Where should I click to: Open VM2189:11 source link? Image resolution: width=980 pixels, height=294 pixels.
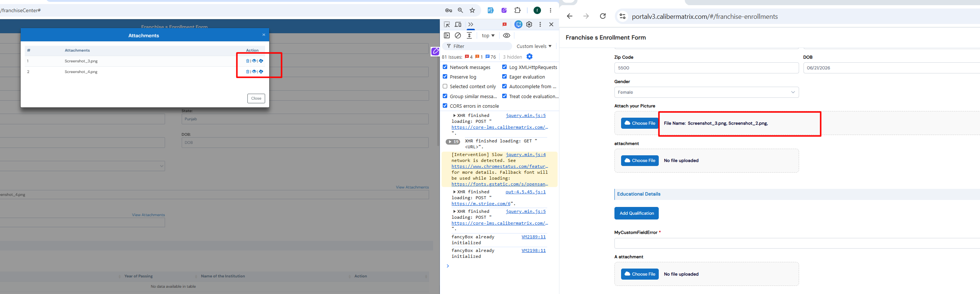click(x=533, y=237)
